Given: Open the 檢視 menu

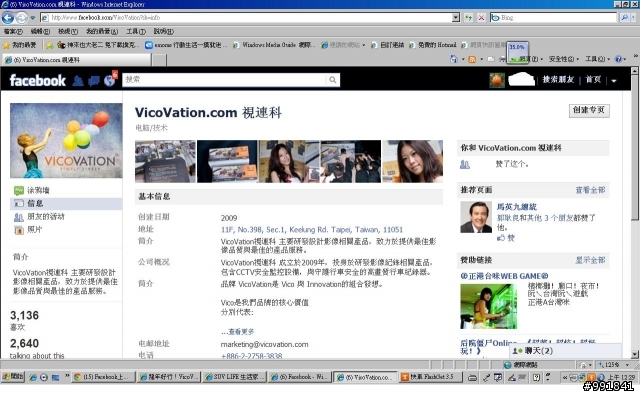Looking at the screenshot, I should [x=67, y=31].
